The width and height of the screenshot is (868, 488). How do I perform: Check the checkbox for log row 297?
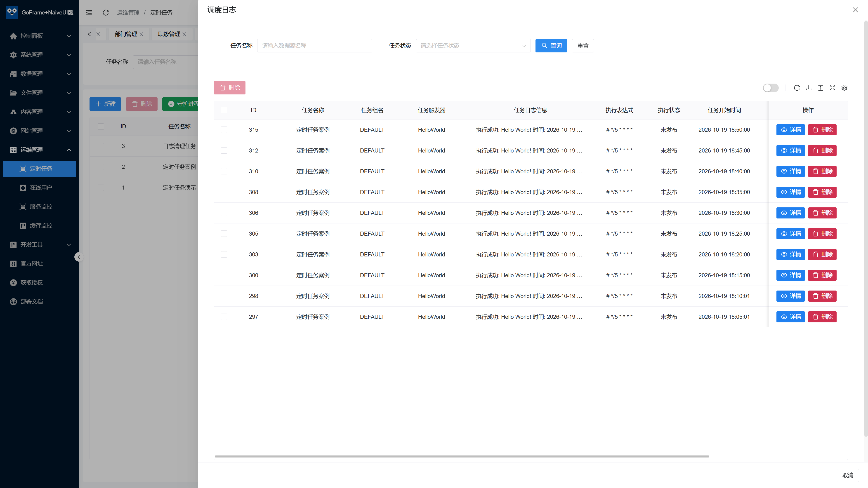(x=224, y=317)
